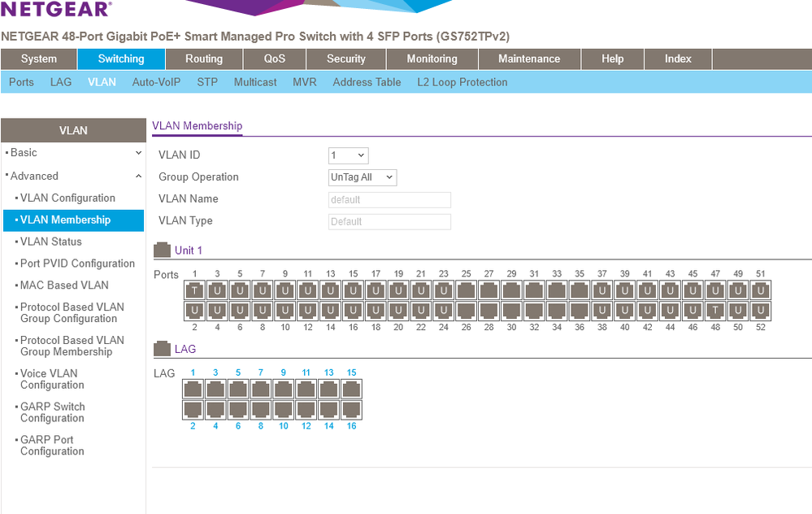The image size is (812, 514).
Task: Toggle membership of port 37
Action: click(601, 290)
